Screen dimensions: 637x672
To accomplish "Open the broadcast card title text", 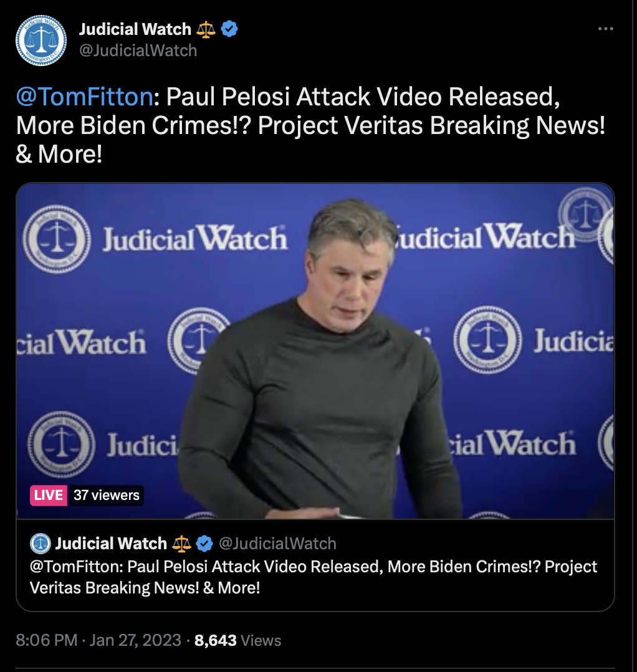I will [x=313, y=577].
